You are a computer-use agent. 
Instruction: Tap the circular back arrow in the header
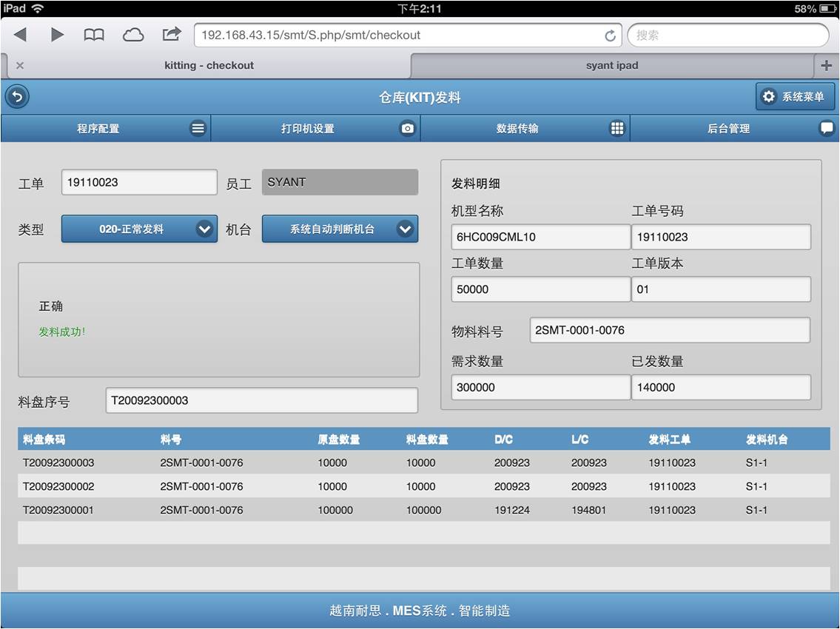[x=17, y=97]
